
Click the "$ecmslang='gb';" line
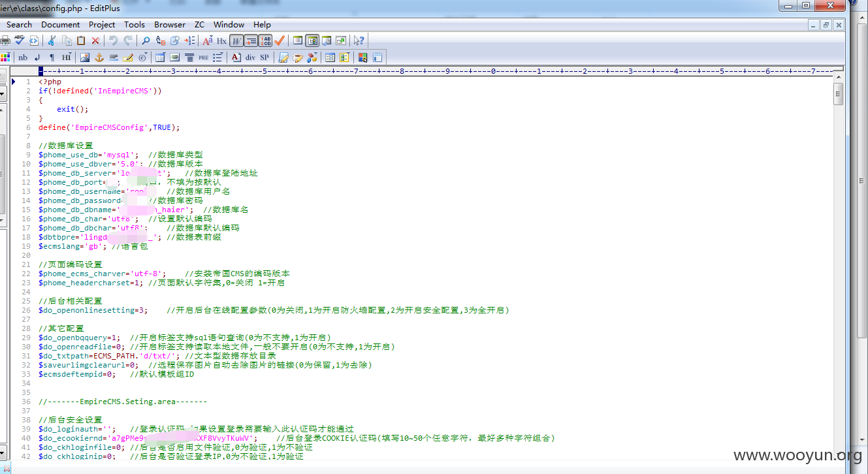[72, 246]
